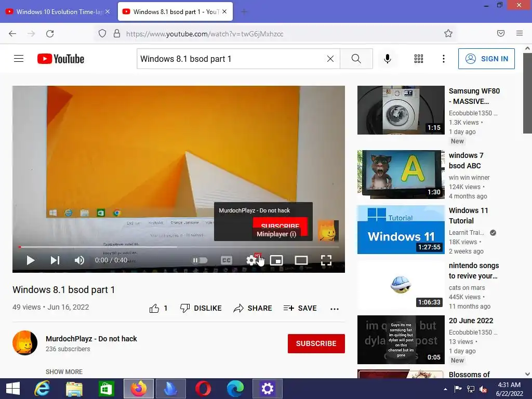
Task: Toggle closed captions CC button
Action: pos(227,260)
